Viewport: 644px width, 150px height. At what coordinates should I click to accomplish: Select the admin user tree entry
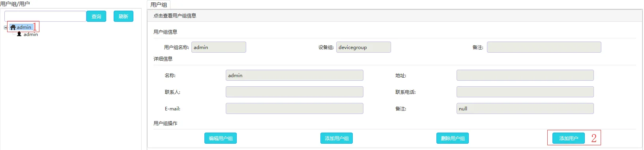click(x=30, y=34)
